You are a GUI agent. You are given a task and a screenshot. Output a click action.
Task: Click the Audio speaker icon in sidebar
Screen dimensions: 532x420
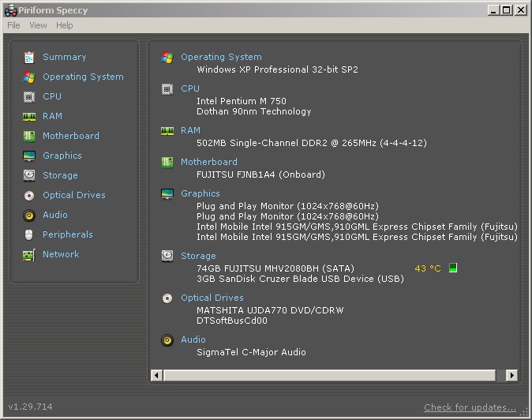(29, 216)
